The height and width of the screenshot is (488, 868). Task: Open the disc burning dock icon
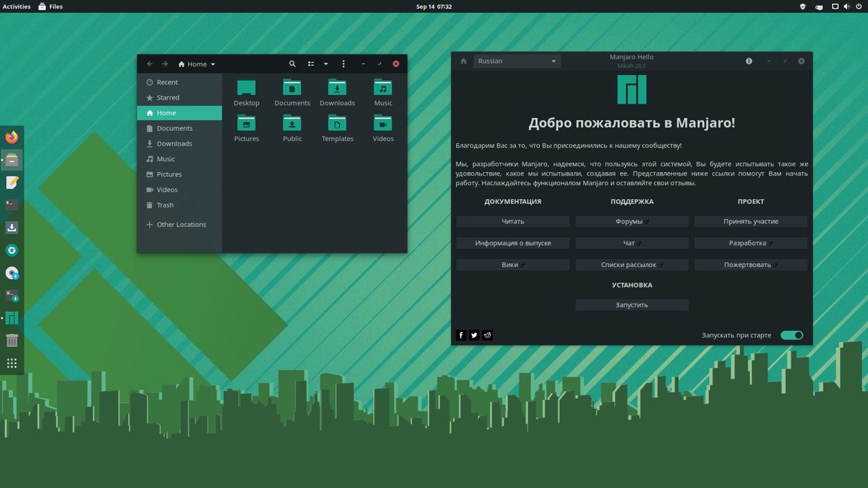coord(12,273)
